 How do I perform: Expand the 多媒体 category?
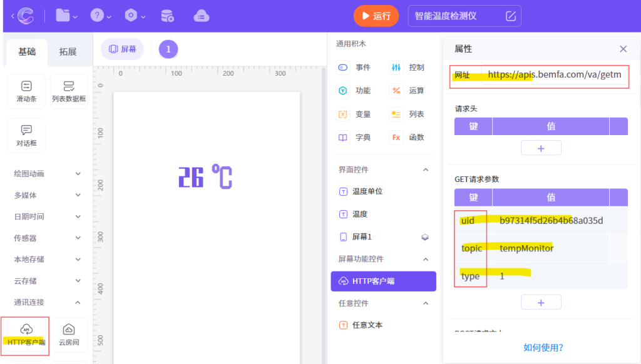47,195
